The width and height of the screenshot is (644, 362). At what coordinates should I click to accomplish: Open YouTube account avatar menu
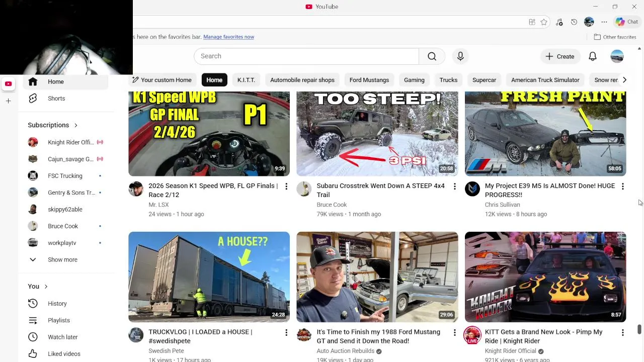pyautogui.click(x=617, y=56)
